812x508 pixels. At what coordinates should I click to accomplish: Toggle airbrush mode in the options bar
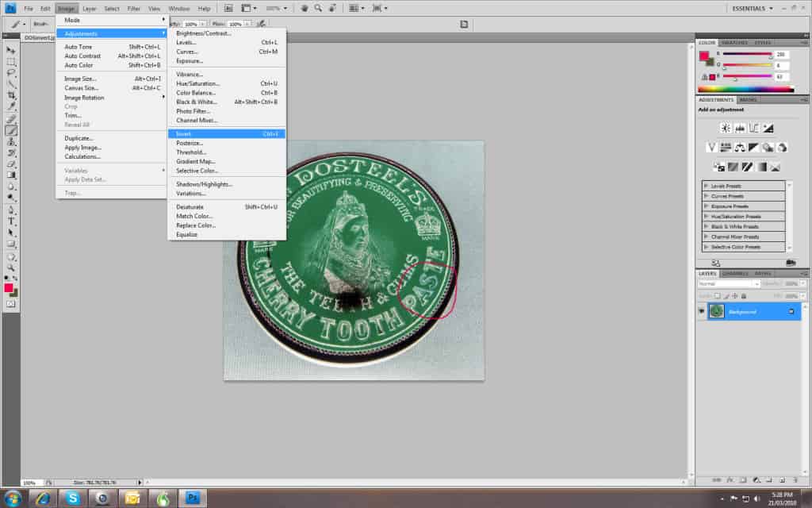[x=262, y=24]
